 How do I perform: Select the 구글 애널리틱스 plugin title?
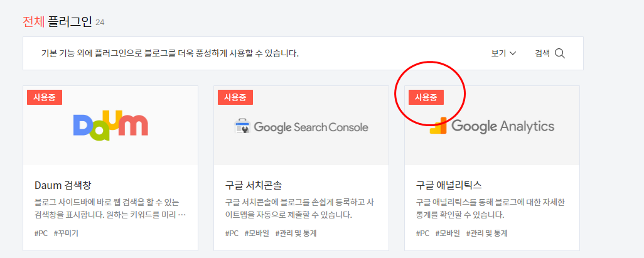(x=449, y=185)
